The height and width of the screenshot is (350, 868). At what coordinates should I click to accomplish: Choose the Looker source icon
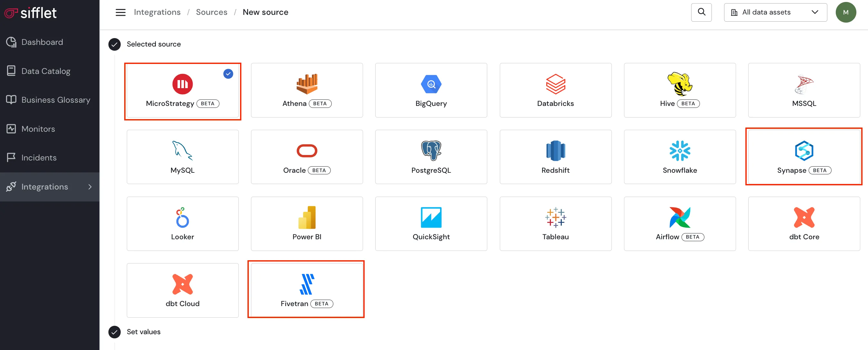[x=182, y=217]
